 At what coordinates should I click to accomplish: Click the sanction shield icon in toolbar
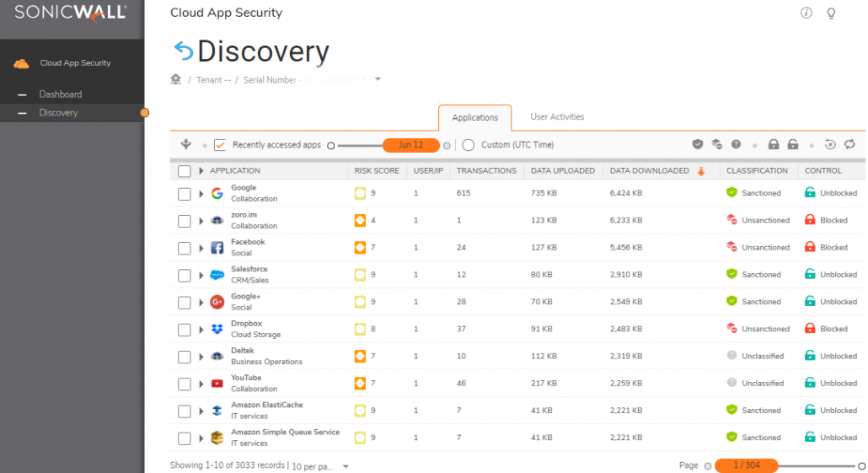tap(698, 144)
